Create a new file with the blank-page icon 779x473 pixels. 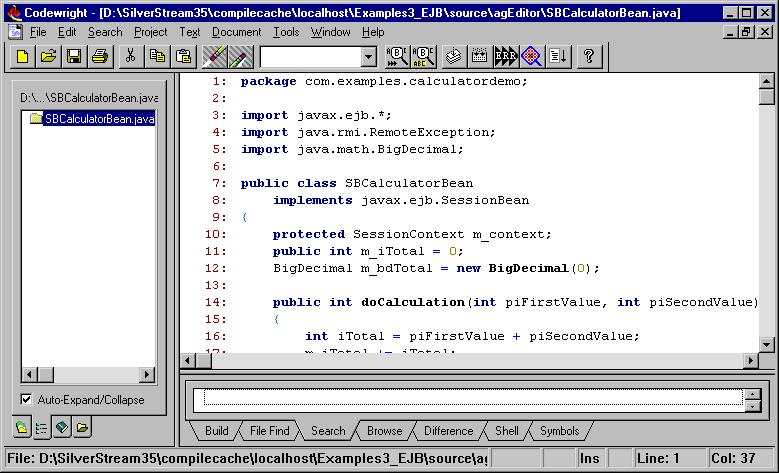pyautogui.click(x=22, y=56)
